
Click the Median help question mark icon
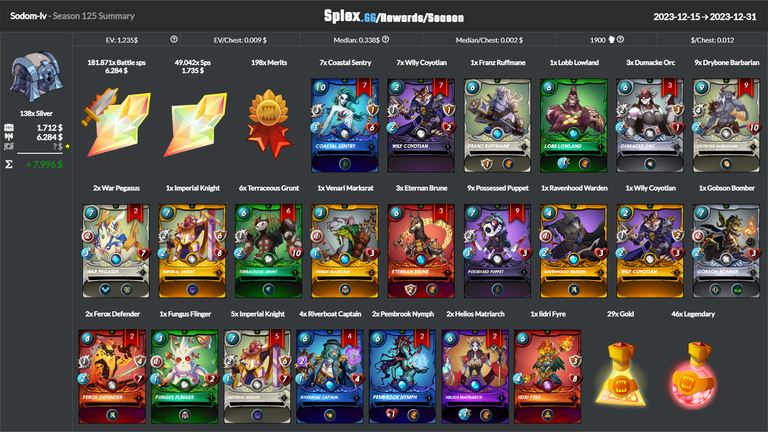[x=385, y=40]
